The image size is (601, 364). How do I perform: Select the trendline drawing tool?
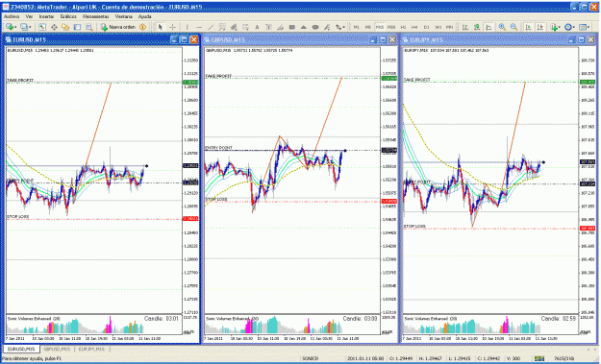pyautogui.click(x=211, y=27)
